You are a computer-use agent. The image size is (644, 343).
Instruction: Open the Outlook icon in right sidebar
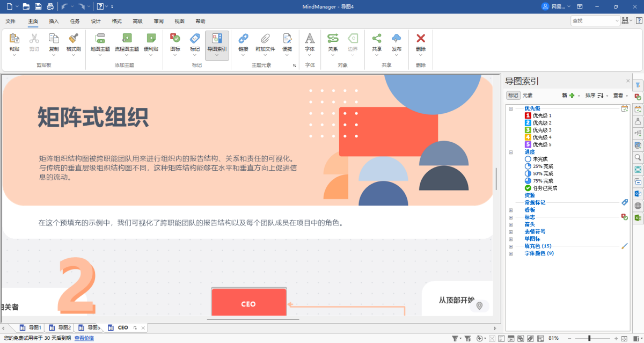638,193
